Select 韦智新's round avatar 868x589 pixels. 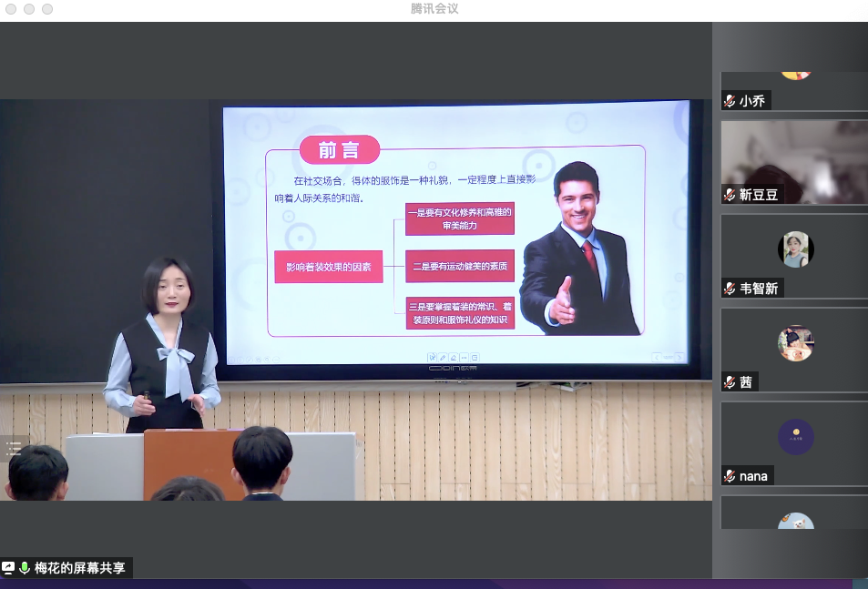[795, 249]
